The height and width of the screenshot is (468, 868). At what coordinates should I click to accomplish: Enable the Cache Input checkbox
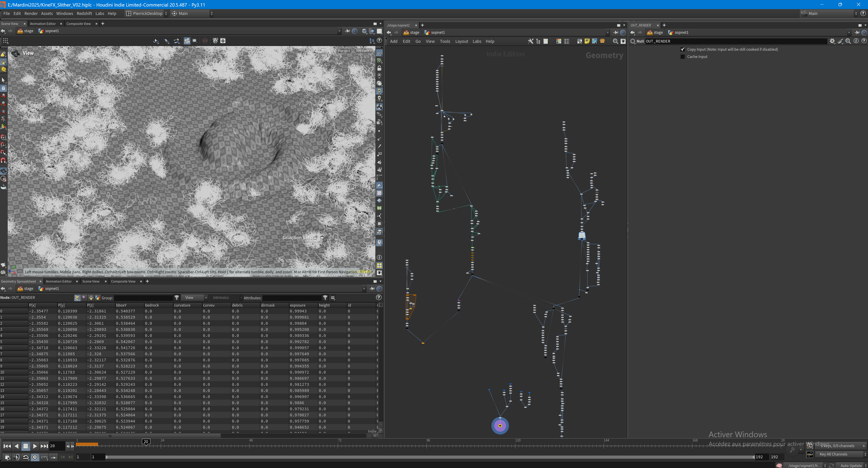683,57
